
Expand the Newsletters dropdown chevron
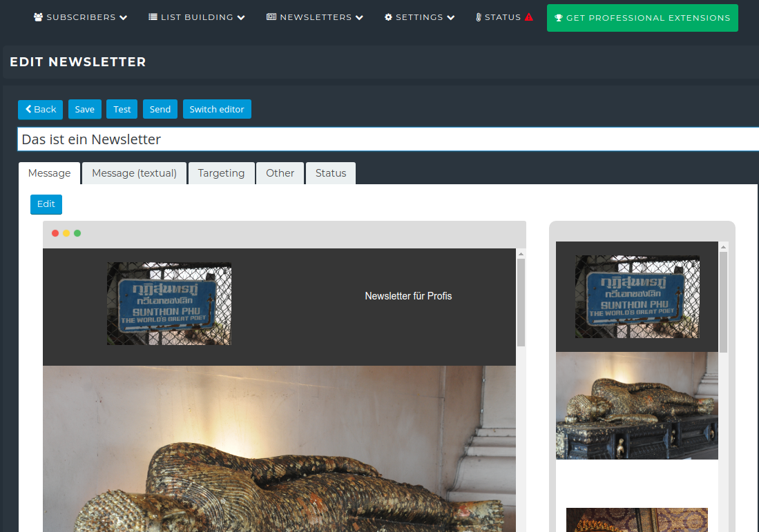(359, 17)
